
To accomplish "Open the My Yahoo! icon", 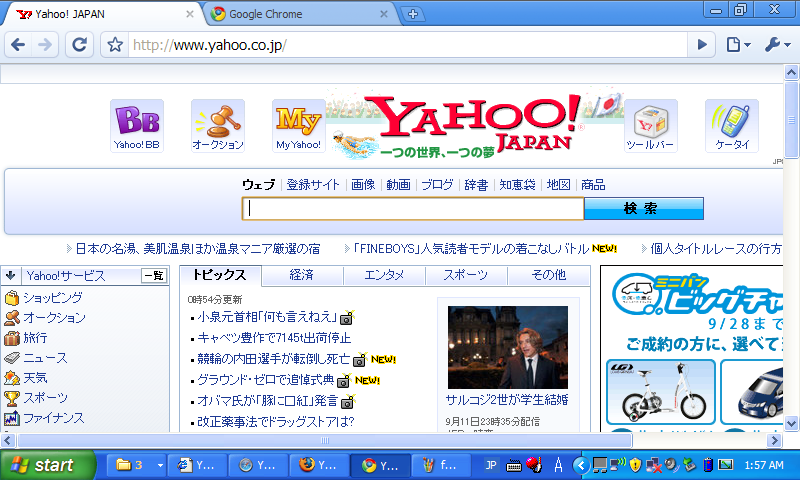I will [x=298, y=126].
